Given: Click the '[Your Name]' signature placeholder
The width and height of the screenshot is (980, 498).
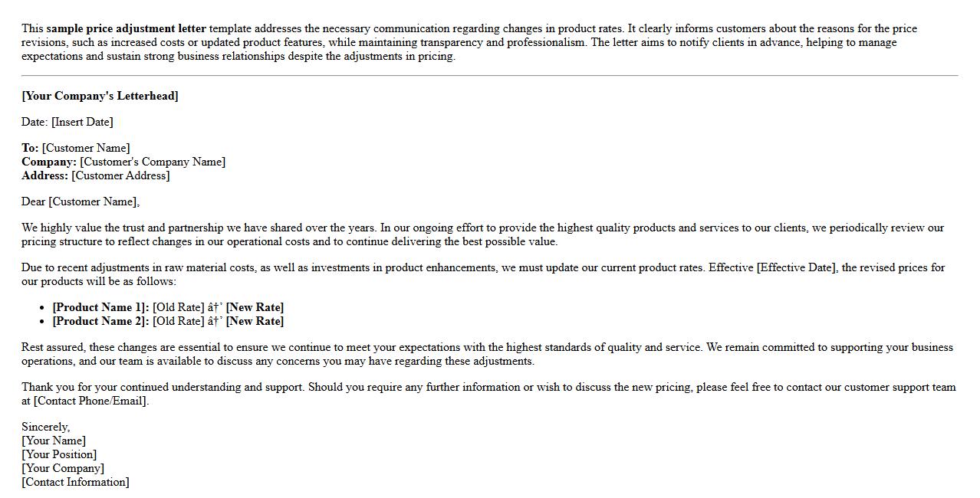Looking at the screenshot, I should tap(54, 441).
